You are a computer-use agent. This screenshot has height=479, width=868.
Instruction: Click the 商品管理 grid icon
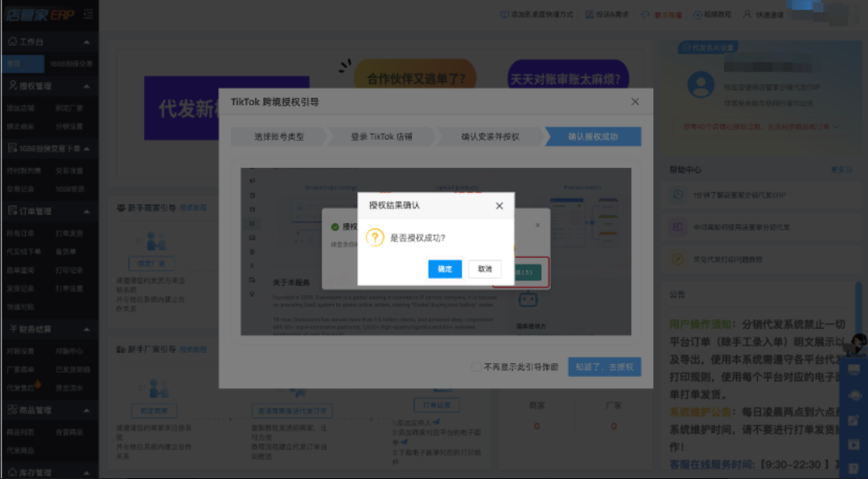click(12, 410)
